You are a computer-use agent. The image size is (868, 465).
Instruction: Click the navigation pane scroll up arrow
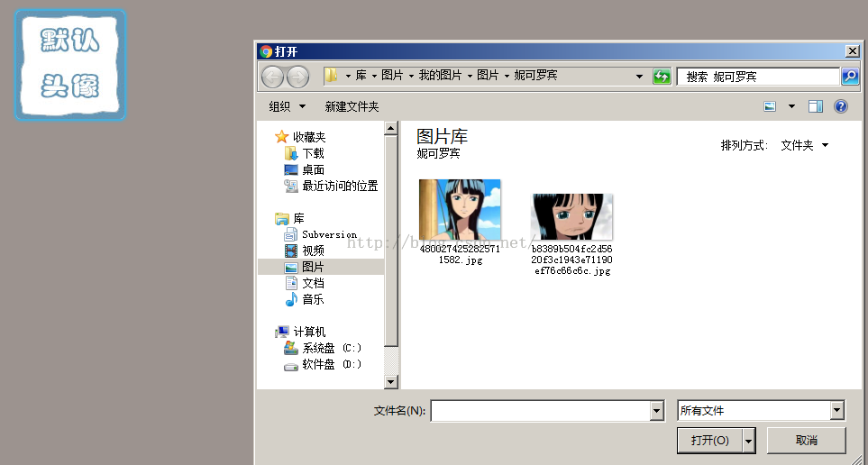391,129
